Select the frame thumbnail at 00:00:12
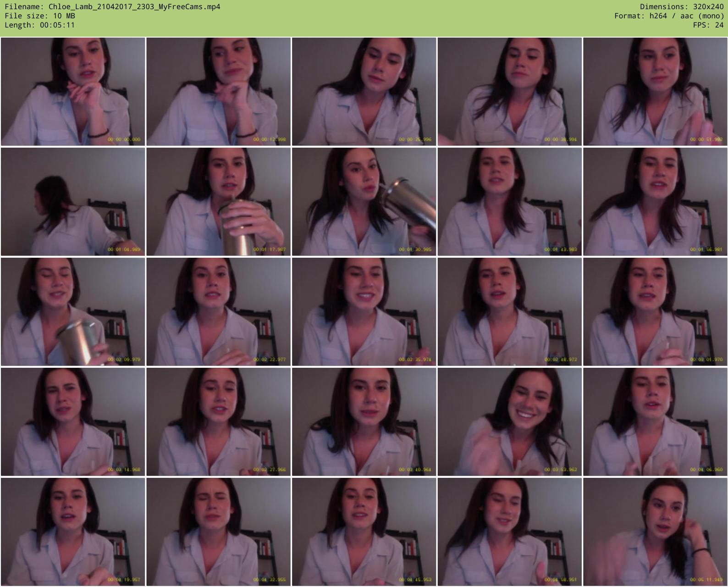 [219, 92]
